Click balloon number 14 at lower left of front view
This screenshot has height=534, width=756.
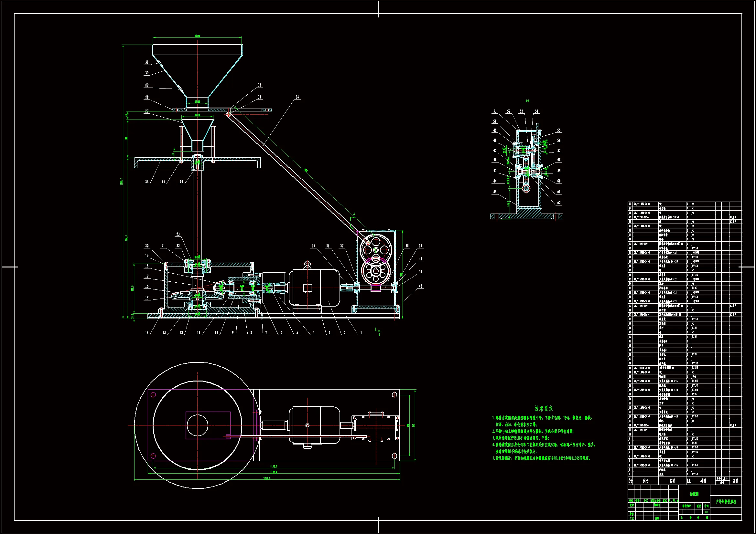click(x=146, y=333)
